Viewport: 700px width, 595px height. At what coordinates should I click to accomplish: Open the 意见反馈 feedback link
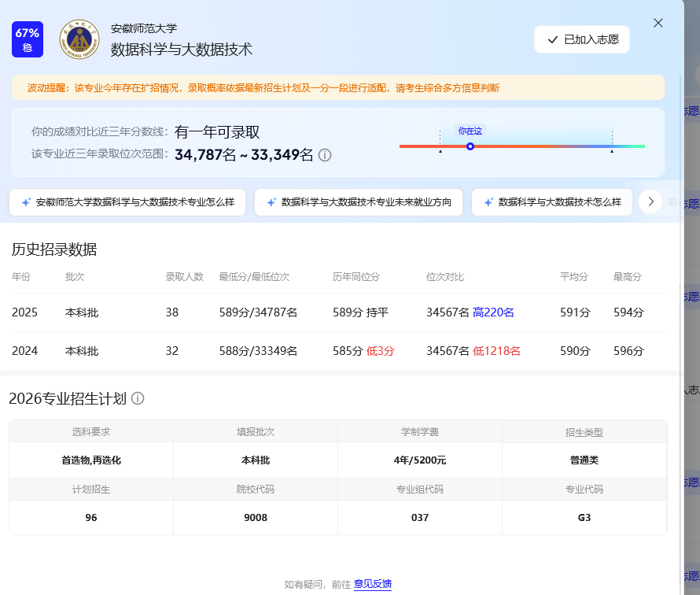click(x=373, y=584)
